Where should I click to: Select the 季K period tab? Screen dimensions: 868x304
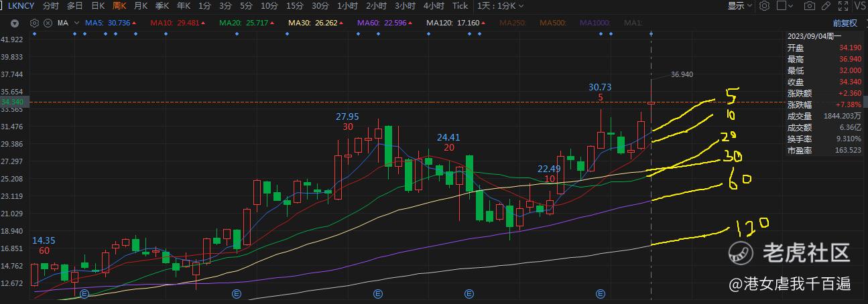tap(162, 6)
